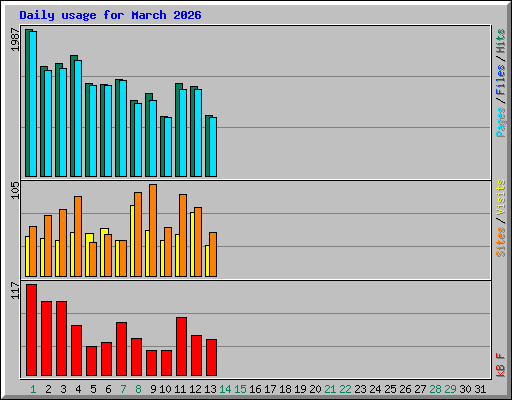Screen dimensions: 512x400
Task: Select the yellow sites bar for day 12
Action: click(192, 245)
